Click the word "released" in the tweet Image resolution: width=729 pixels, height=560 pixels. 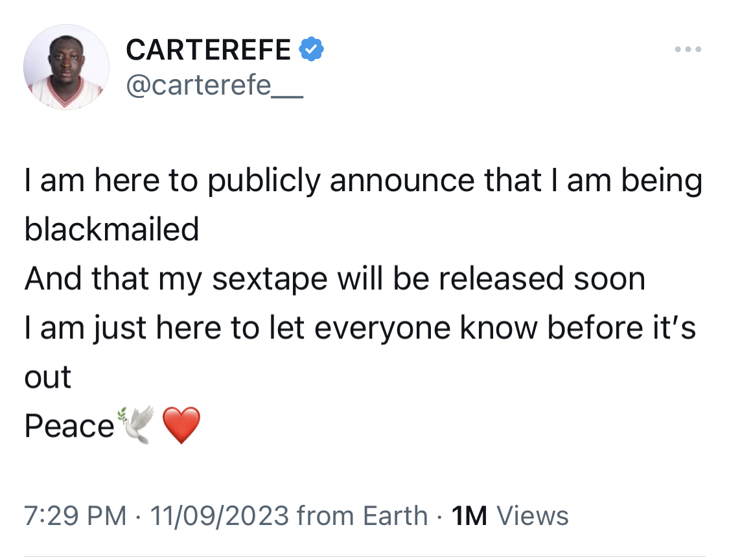click(x=501, y=278)
